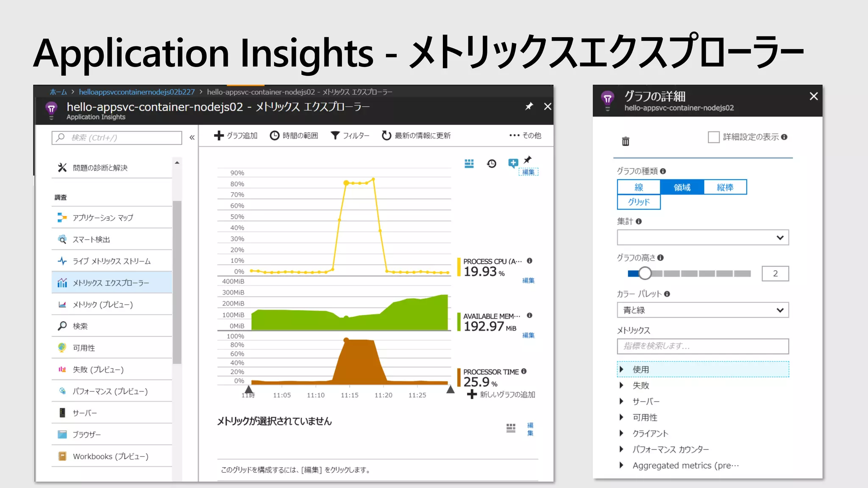
Task: Click 編集 link at top of chart
Action: coord(529,172)
